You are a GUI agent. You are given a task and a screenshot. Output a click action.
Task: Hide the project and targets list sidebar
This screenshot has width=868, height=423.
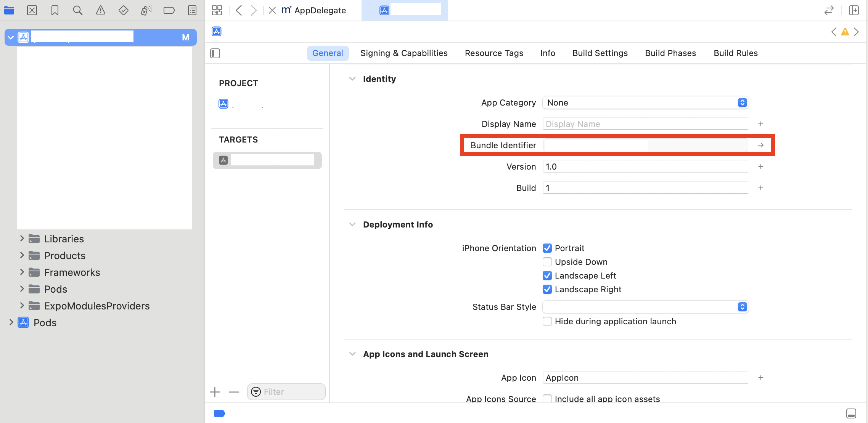click(215, 53)
